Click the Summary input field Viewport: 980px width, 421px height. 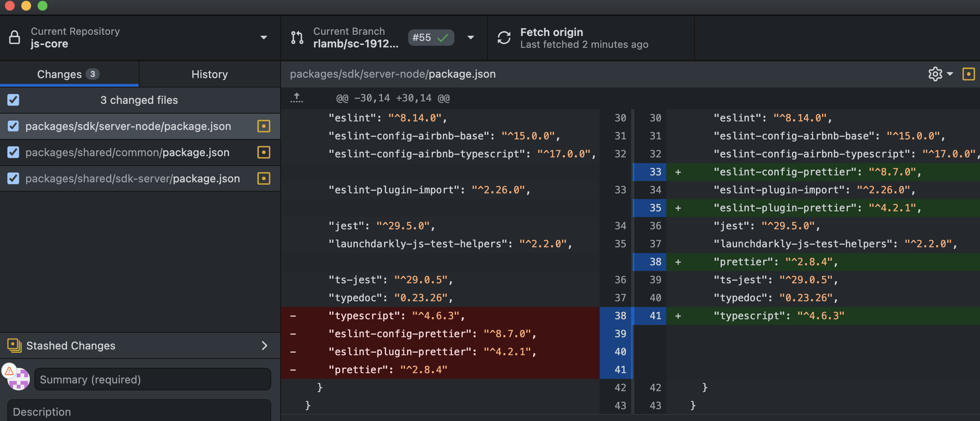[153, 379]
